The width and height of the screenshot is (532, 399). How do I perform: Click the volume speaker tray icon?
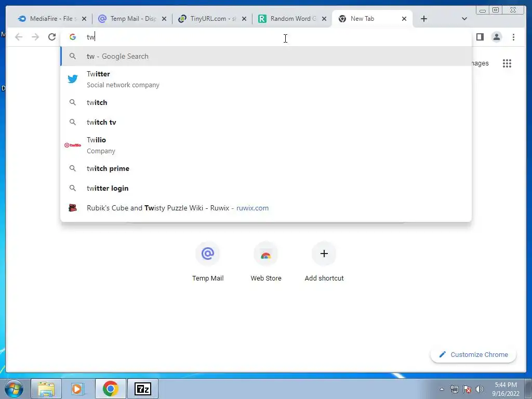pyautogui.click(x=479, y=389)
